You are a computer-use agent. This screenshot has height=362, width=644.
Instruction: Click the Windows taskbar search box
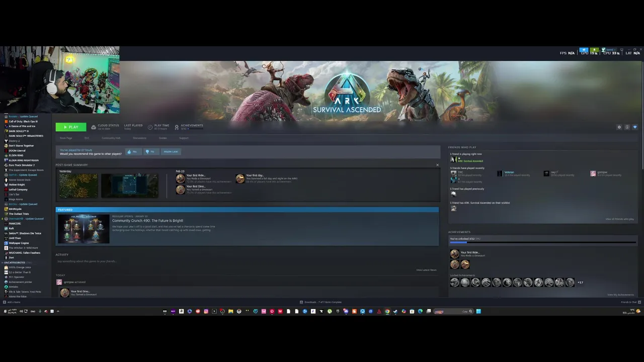[x=453, y=311]
